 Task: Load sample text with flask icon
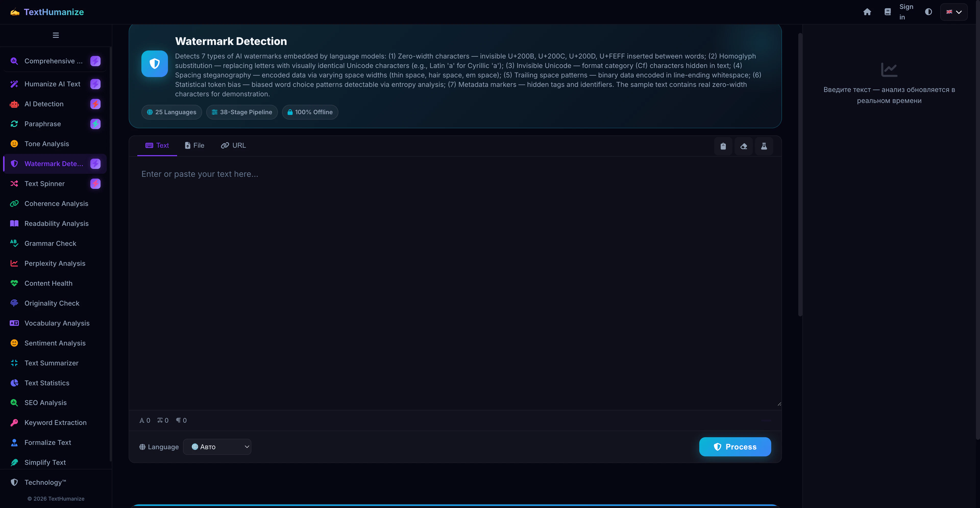764,146
